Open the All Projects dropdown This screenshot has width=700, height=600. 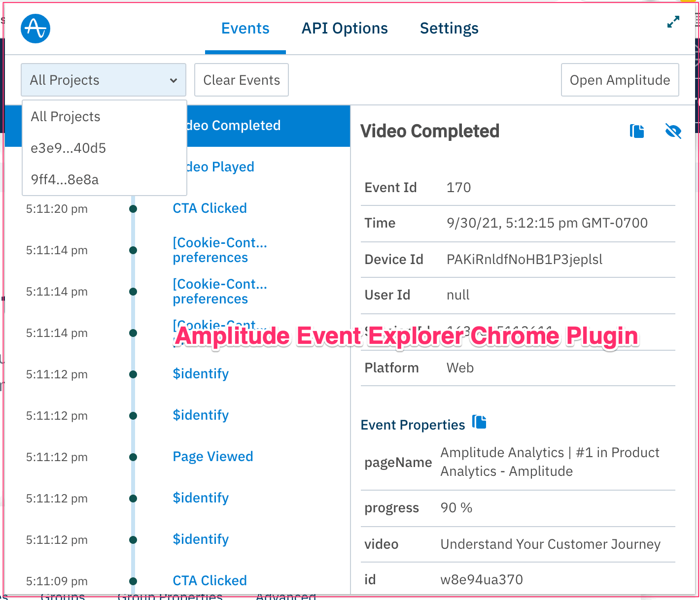tap(104, 80)
